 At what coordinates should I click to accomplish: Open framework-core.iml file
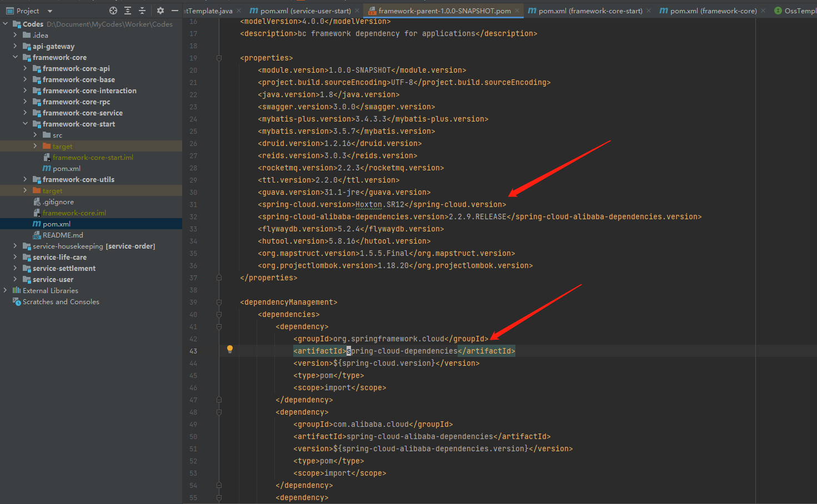74,213
